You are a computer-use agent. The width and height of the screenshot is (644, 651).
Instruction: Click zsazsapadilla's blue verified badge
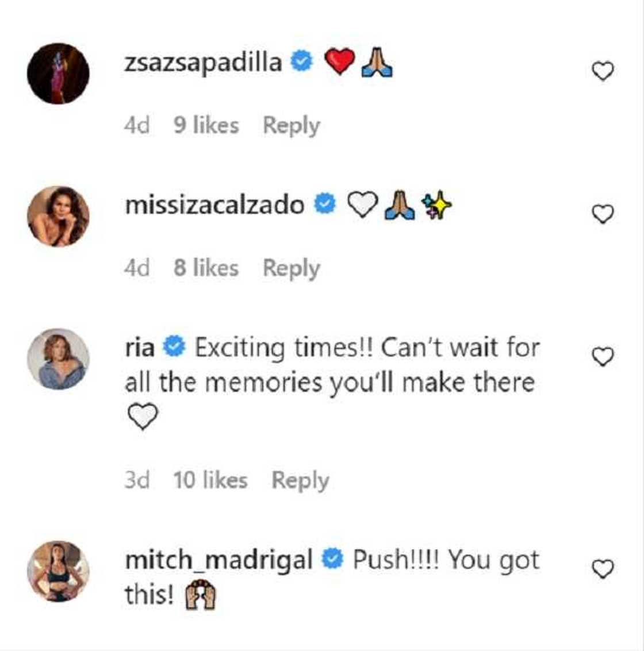tap(301, 61)
